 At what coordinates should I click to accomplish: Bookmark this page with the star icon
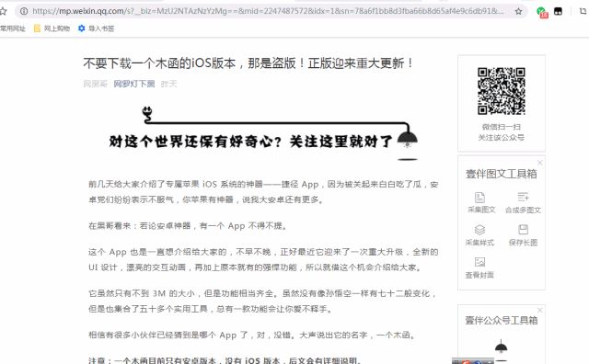click(518, 11)
